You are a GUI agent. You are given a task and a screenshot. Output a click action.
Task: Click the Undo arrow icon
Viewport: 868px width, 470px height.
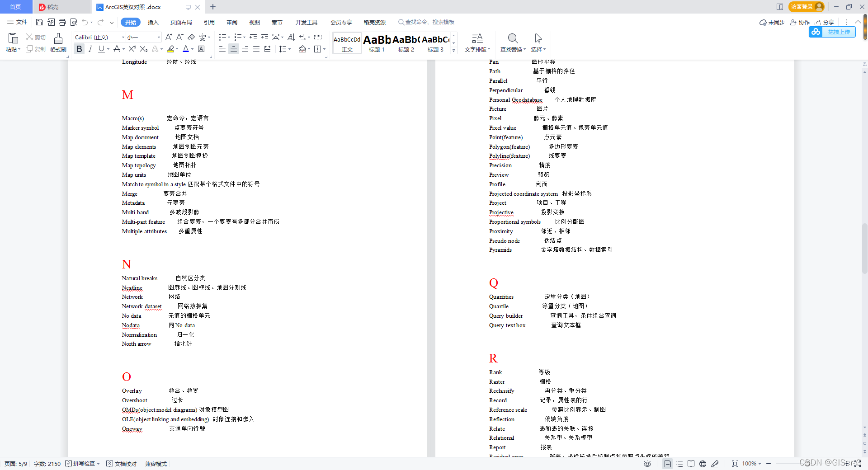point(85,22)
